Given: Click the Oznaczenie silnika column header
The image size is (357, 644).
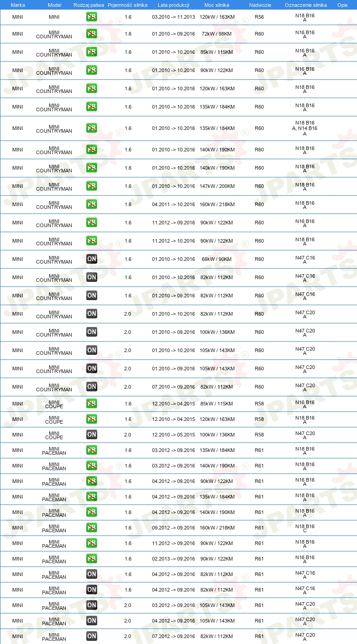Looking at the screenshot, I should click(x=305, y=5).
